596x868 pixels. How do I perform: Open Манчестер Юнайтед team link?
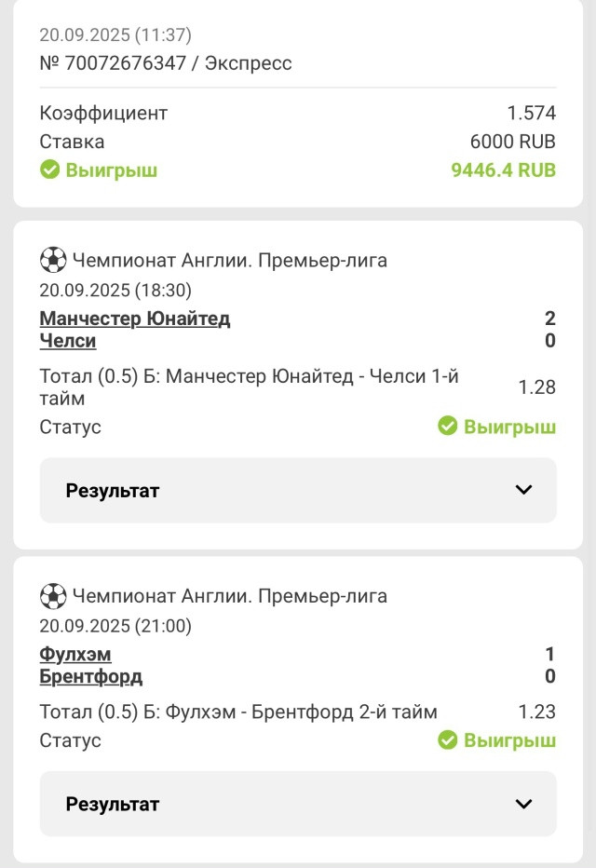pyautogui.click(x=134, y=319)
